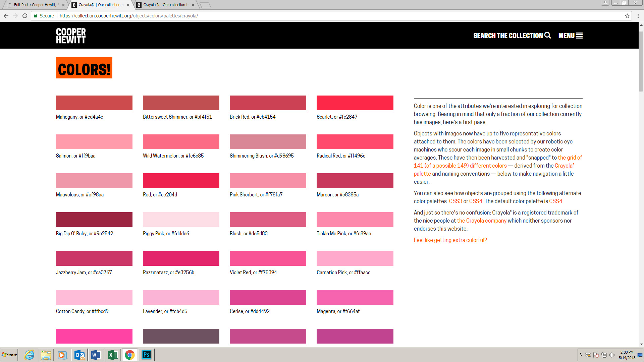Image resolution: width=644 pixels, height=362 pixels.
Task: Click 'Violet Red, or #f75394' label
Action: [x=253, y=273]
